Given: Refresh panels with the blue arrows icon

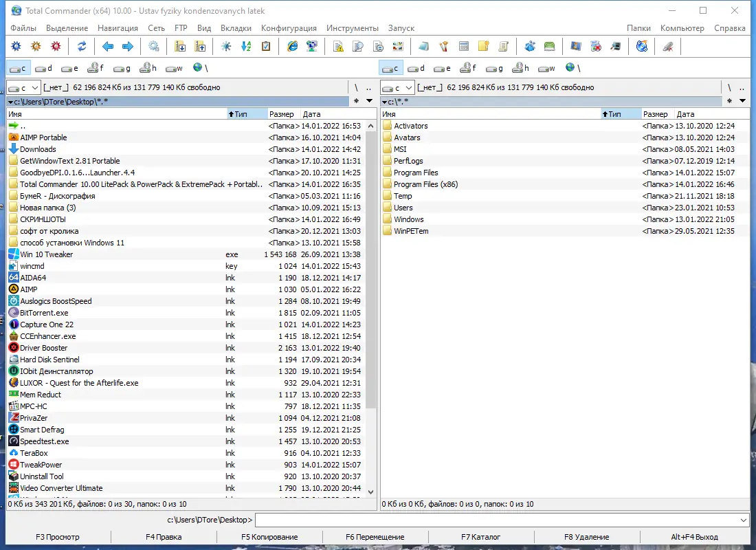Looking at the screenshot, I should [x=82, y=46].
